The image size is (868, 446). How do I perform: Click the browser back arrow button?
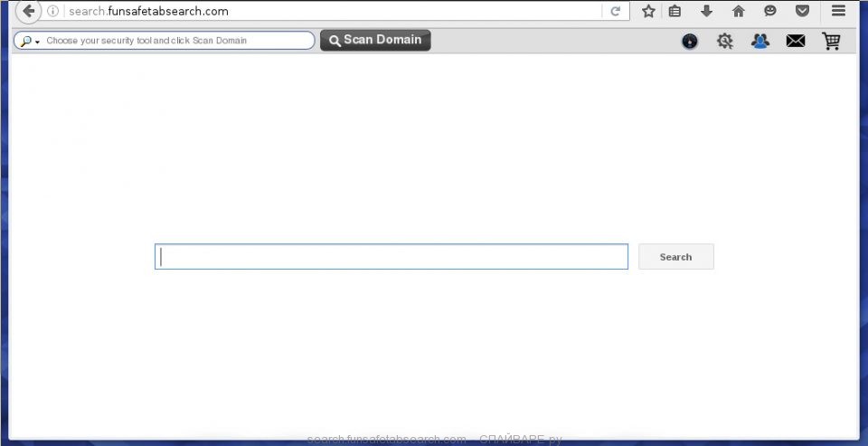tap(28, 12)
